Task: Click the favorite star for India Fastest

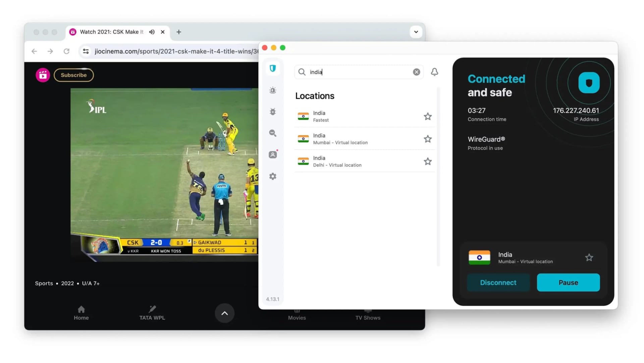Action: pyautogui.click(x=427, y=116)
